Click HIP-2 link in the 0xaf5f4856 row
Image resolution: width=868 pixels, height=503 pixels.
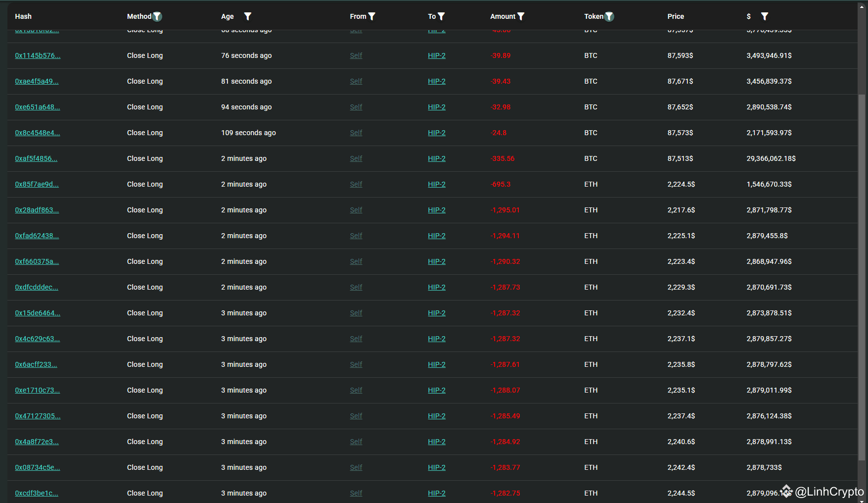tap(437, 158)
